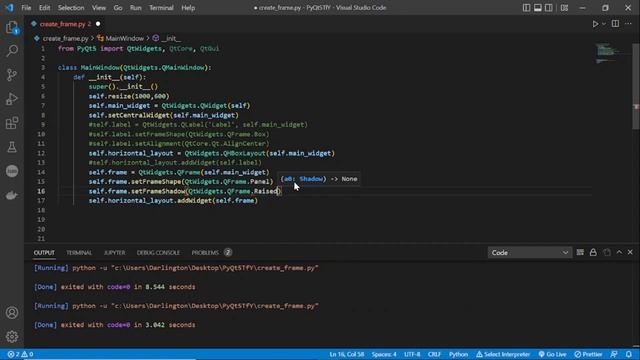
Task: Open the View menu
Action: (x=99, y=8)
